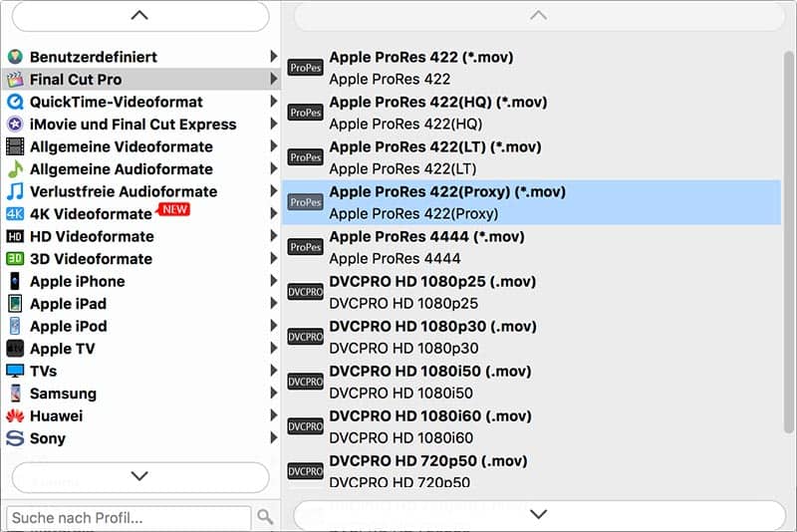797x532 pixels.
Task: Expand the Sony submenu arrow
Action: click(x=273, y=437)
